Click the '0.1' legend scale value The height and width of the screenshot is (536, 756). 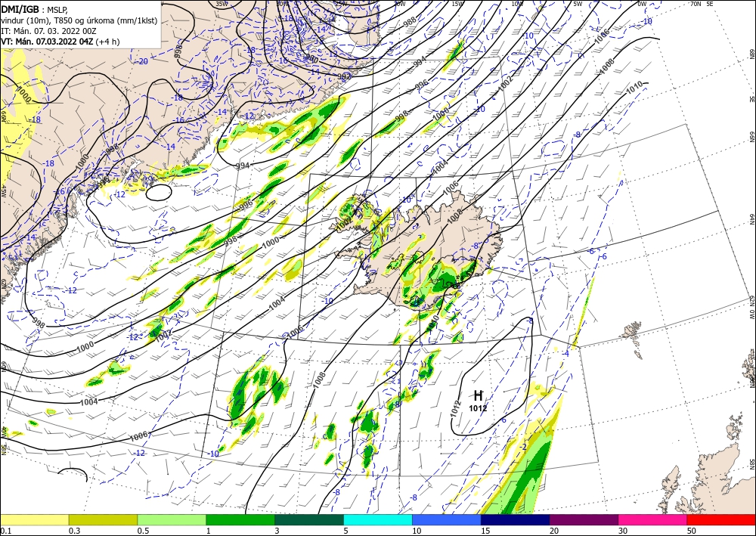click(5, 531)
